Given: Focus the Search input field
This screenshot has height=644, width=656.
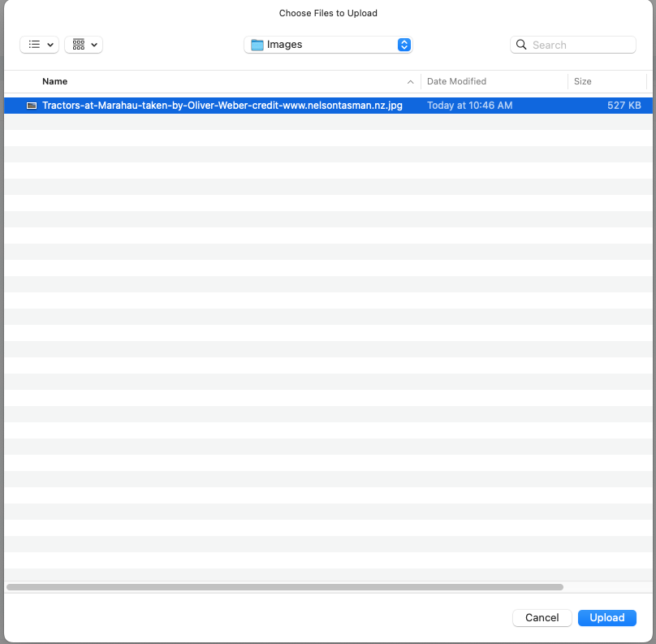Looking at the screenshot, I should point(573,45).
